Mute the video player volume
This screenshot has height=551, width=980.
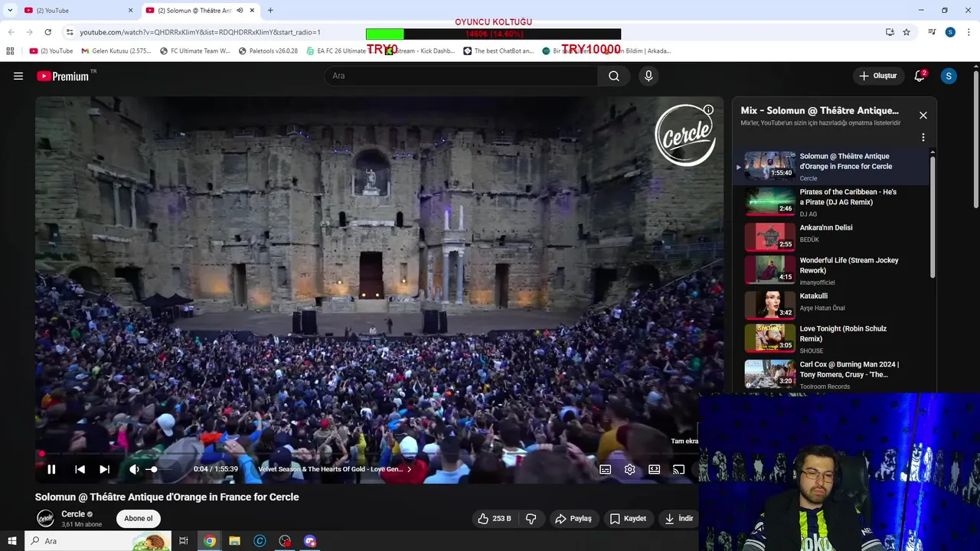(x=134, y=469)
